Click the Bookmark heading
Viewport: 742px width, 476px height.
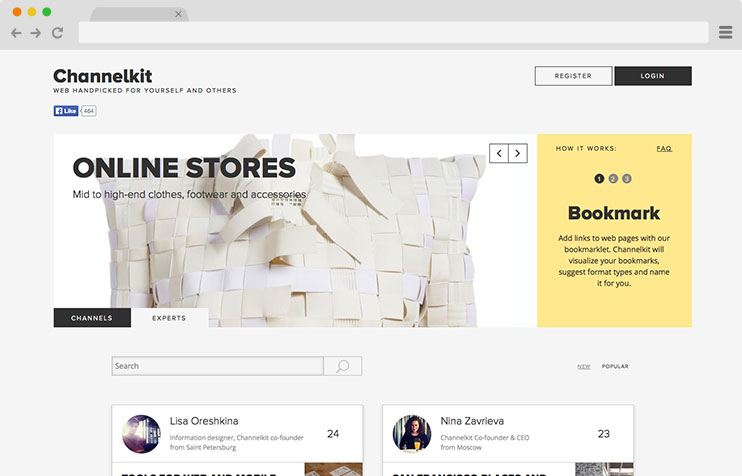(x=614, y=213)
